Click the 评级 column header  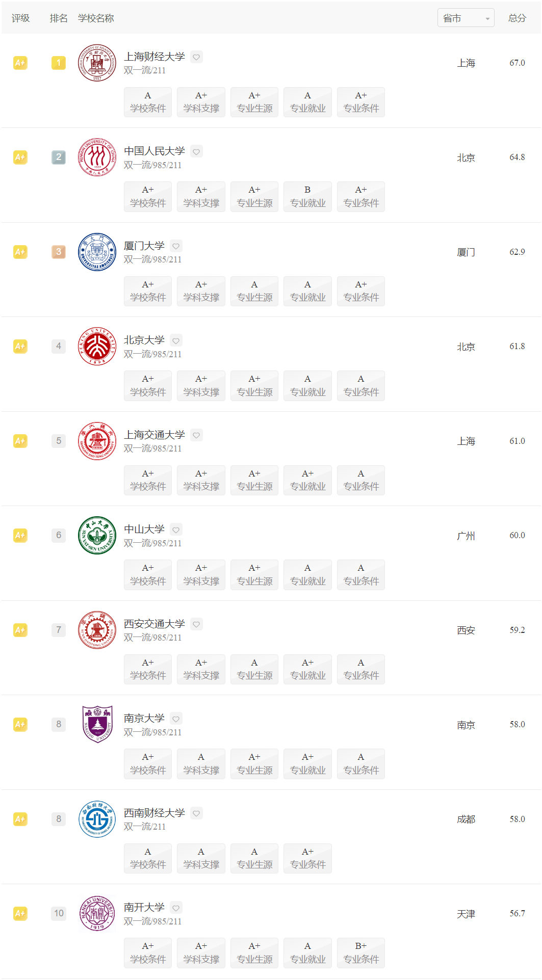21,18
